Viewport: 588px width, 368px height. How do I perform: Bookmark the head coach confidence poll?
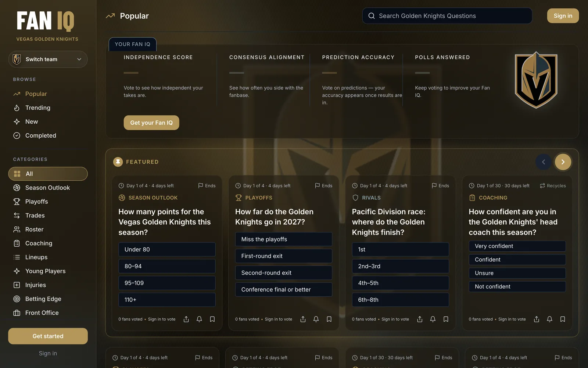click(x=563, y=319)
